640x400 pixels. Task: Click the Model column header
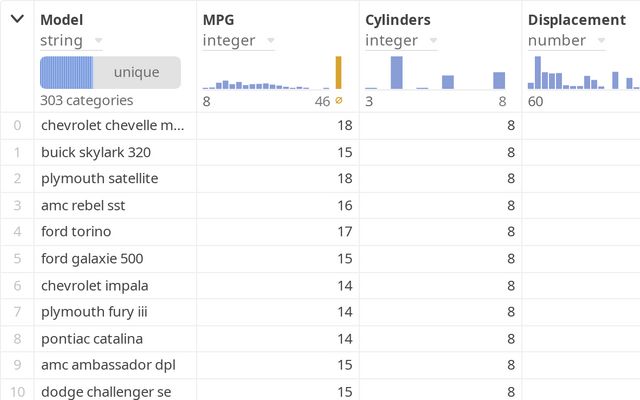pos(62,20)
